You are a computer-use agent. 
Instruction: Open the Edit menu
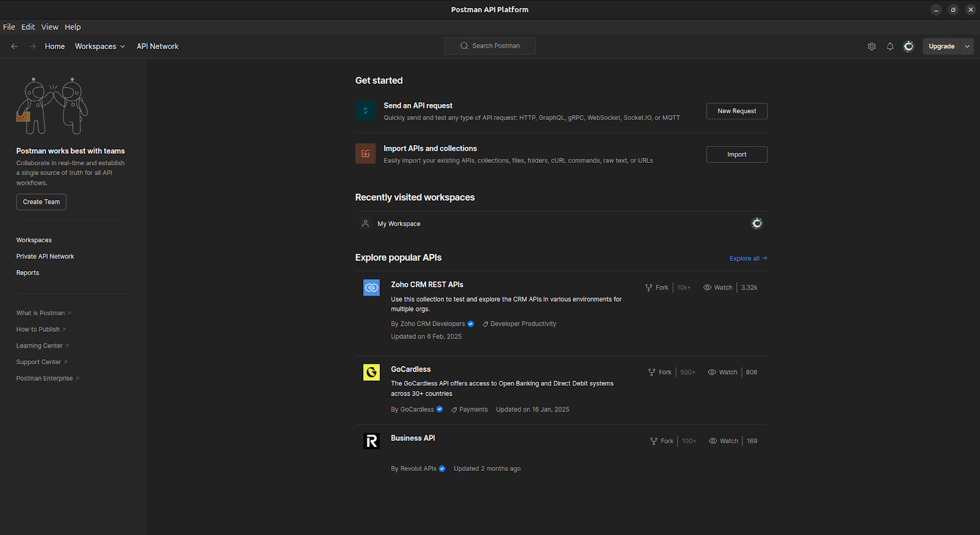28,27
